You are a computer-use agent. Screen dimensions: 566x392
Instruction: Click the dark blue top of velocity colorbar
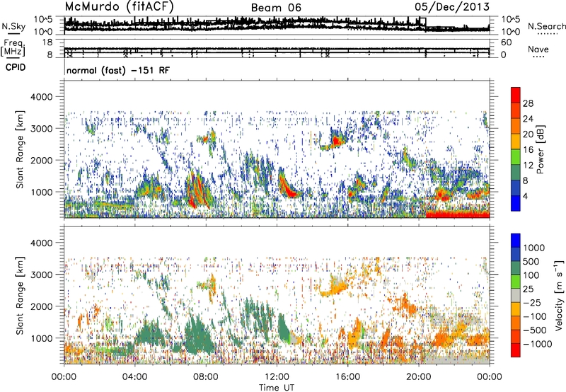pyautogui.click(x=516, y=241)
